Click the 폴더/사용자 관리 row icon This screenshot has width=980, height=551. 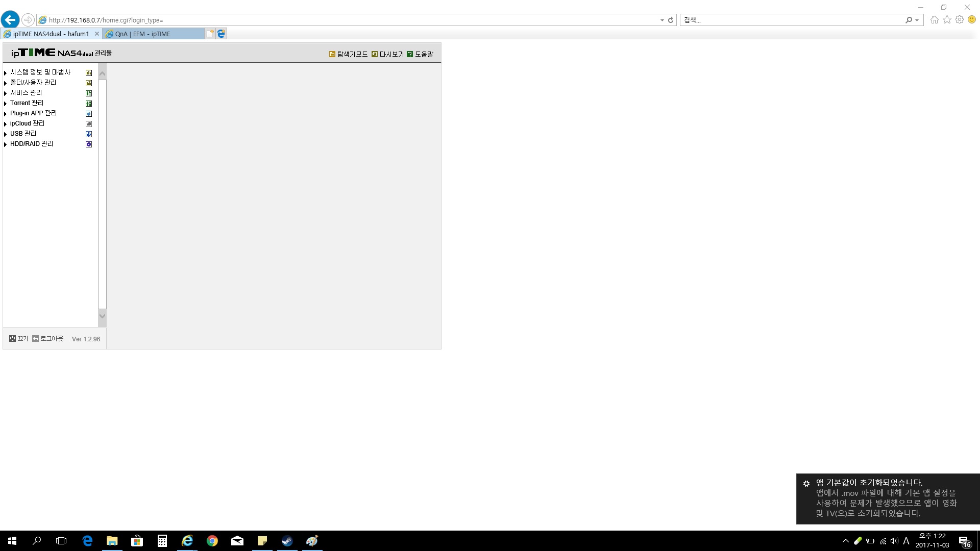click(89, 83)
